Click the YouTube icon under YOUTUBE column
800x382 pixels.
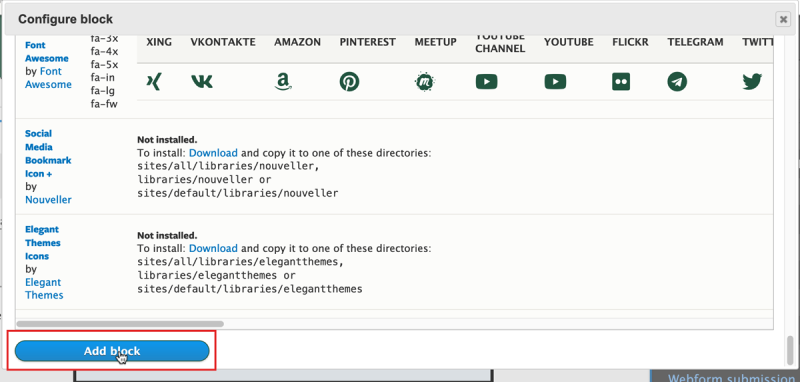tap(555, 82)
